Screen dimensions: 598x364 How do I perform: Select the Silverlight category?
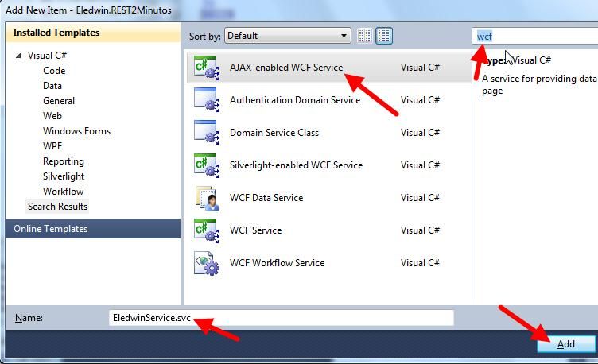click(x=64, y=176)
